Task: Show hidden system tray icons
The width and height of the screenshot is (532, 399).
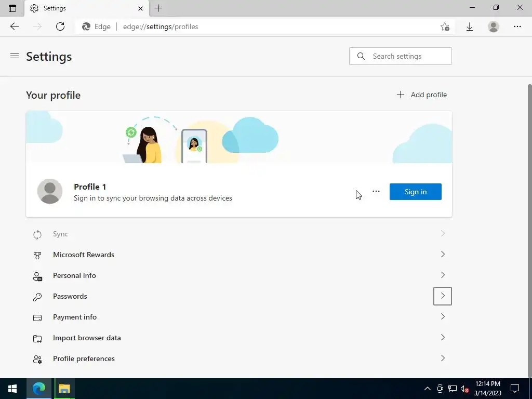Action: [x=428, y=389]
